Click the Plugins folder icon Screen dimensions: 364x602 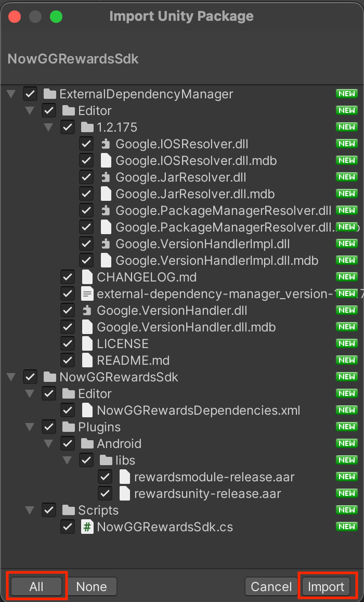pos(68,427)
